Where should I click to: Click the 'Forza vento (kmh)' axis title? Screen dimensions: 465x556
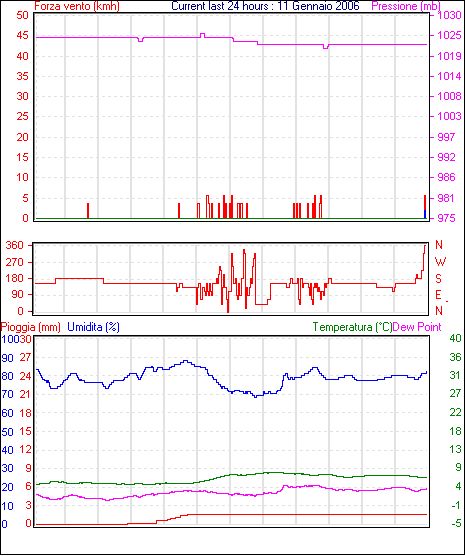tap(77, 6)
